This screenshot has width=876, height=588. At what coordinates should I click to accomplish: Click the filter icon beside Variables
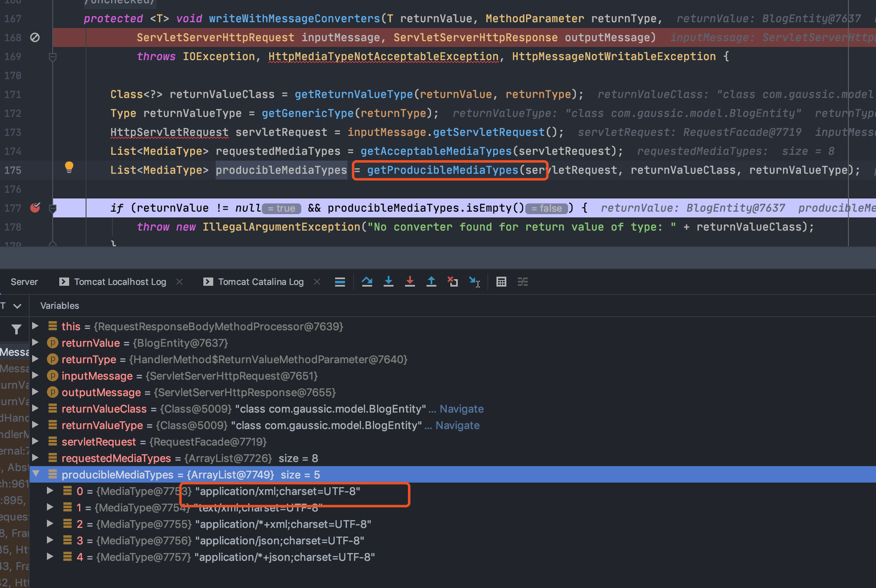point(16,329)
